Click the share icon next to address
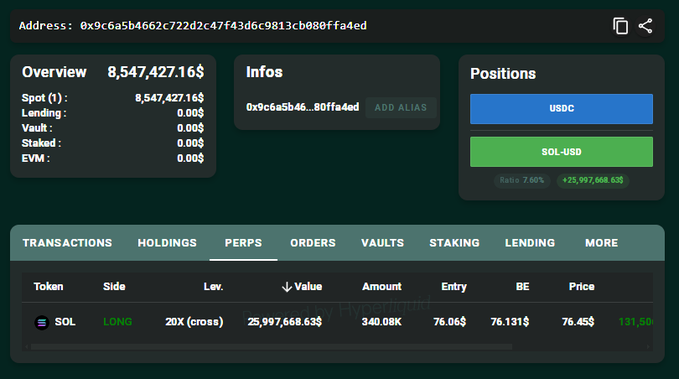The height and width of the screenshot is (379, 679). (645, 26)
